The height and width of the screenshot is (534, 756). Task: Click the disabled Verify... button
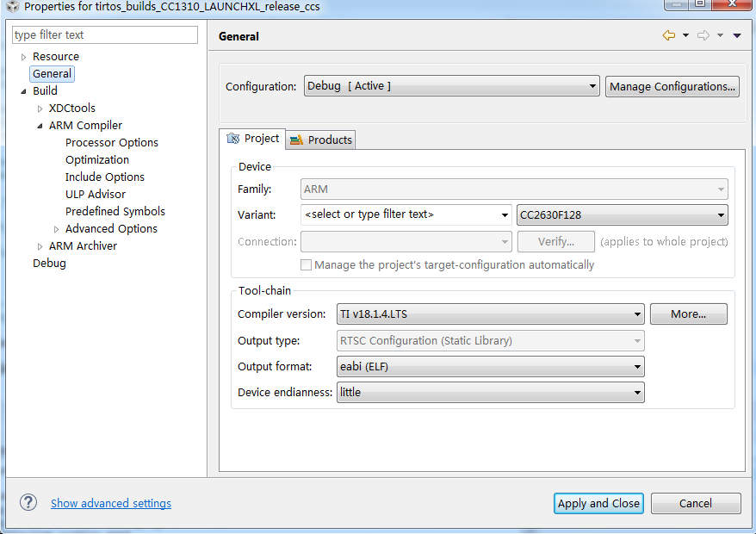556,242
